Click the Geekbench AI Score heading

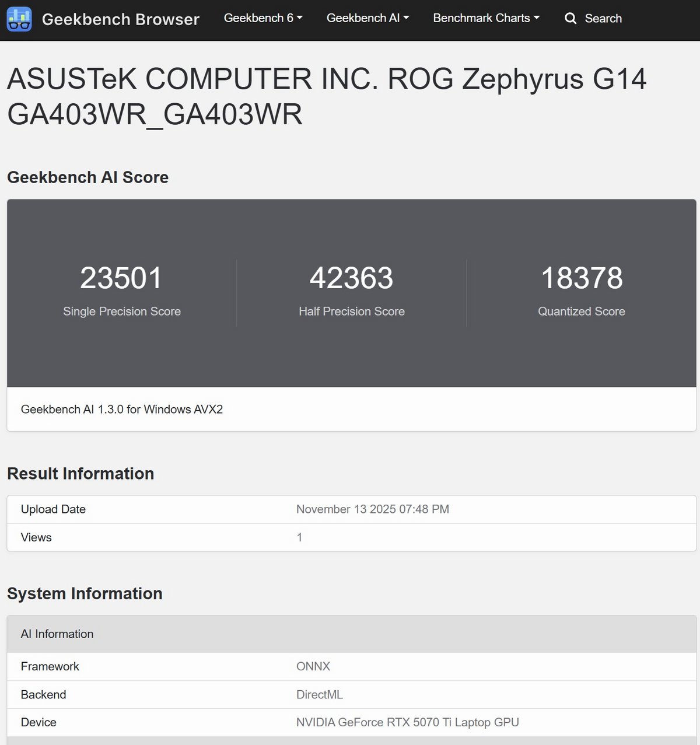pyautogui.click(x=87, y=177)
